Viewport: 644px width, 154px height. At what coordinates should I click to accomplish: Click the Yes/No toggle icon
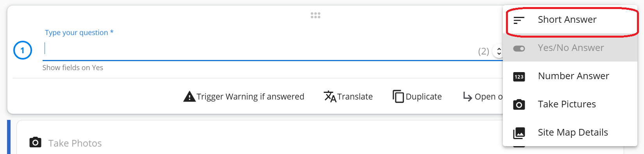[x=519, y=49]
